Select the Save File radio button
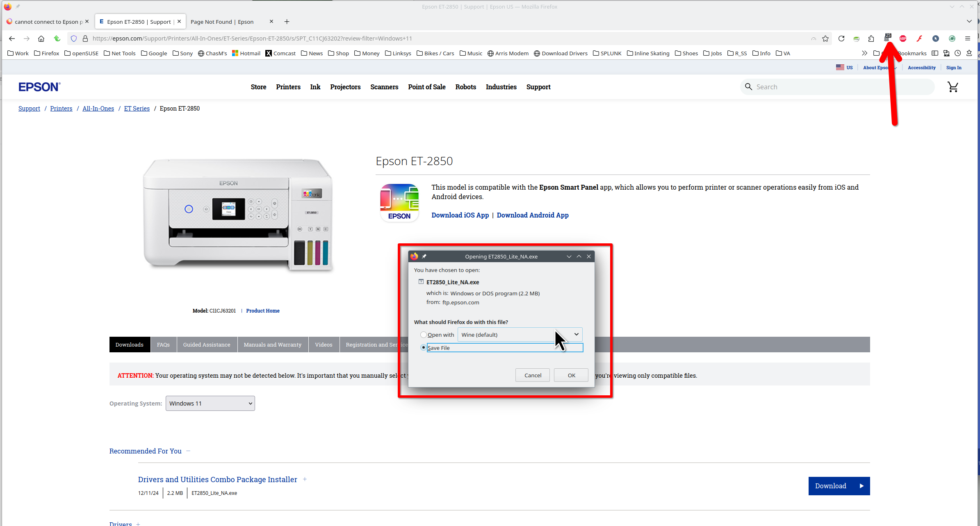The image size is (980, 526). click(x=424, y=347)
